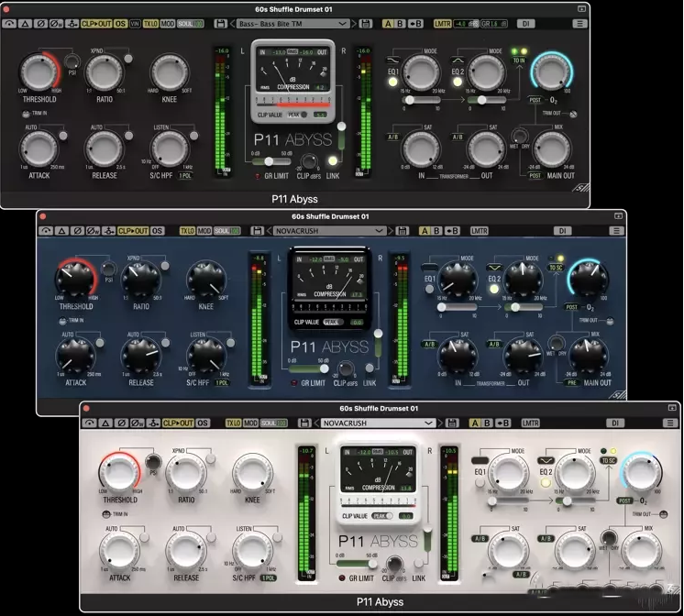Click EQ1 filter shape mode icon in black window
Screen dimensions: 684x616
pos(393,60)
